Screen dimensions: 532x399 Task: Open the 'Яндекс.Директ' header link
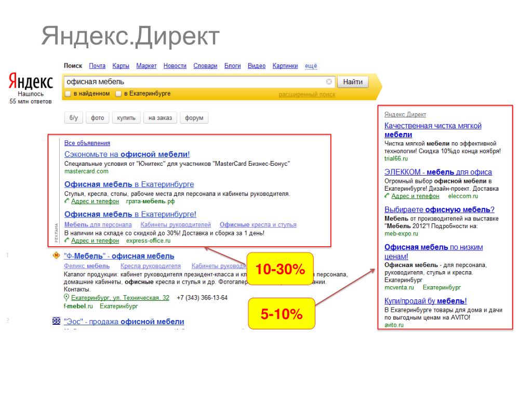(405, 114)
